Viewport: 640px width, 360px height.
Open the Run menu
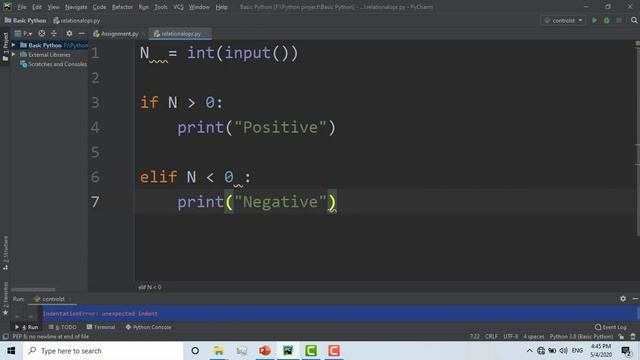click(x=143, y=7)
